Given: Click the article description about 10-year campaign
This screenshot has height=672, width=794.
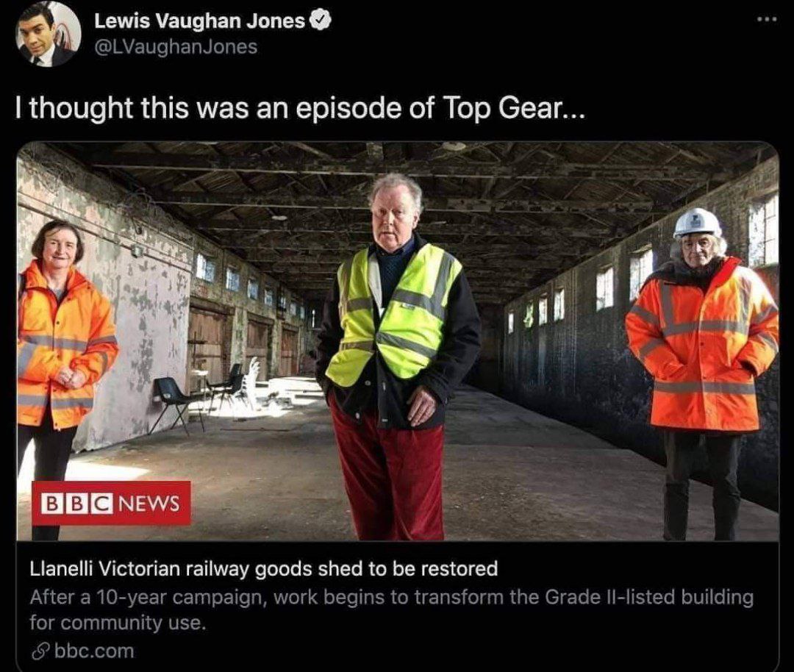Looking at the screenshot, I should point(391,610).
